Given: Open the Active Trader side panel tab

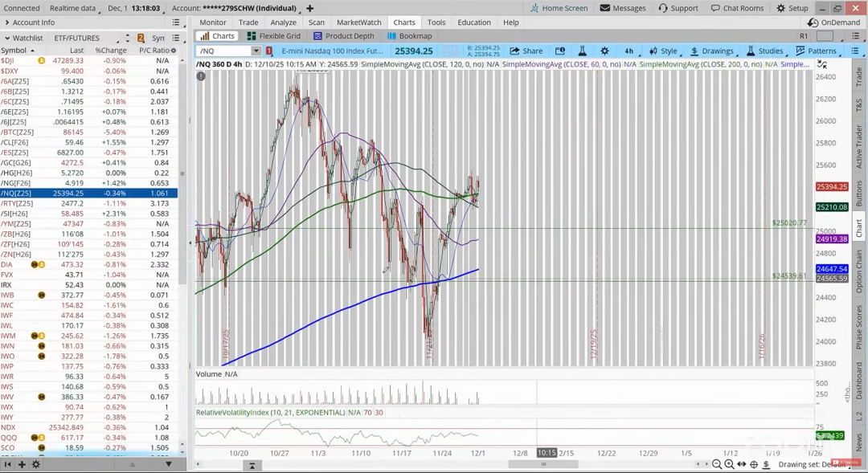Looking at the screenshot, I should tap(859, 146).
